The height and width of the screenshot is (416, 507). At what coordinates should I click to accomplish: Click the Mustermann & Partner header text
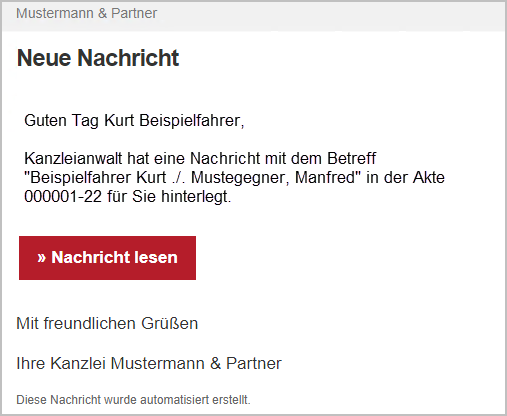(87, 13)
